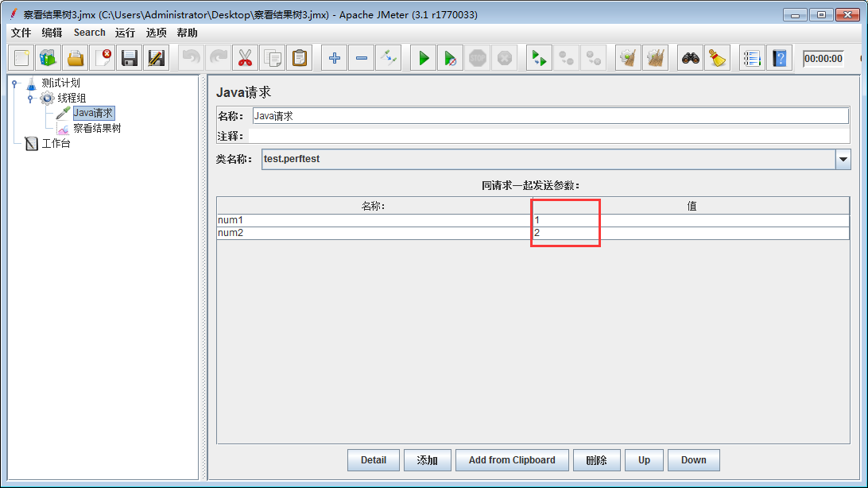Viewport: 868px width, 488px height.
Task: Click the Redo arrow icon
Action: (218, 58)
